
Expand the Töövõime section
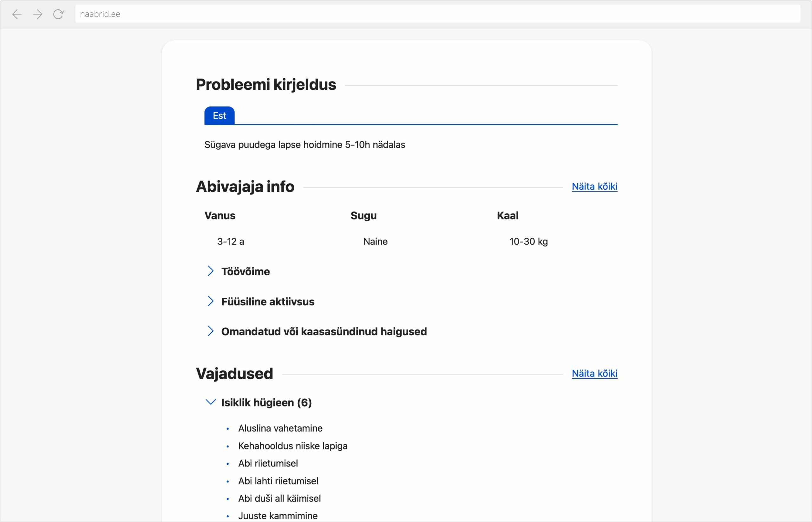(x=246, y=271)
